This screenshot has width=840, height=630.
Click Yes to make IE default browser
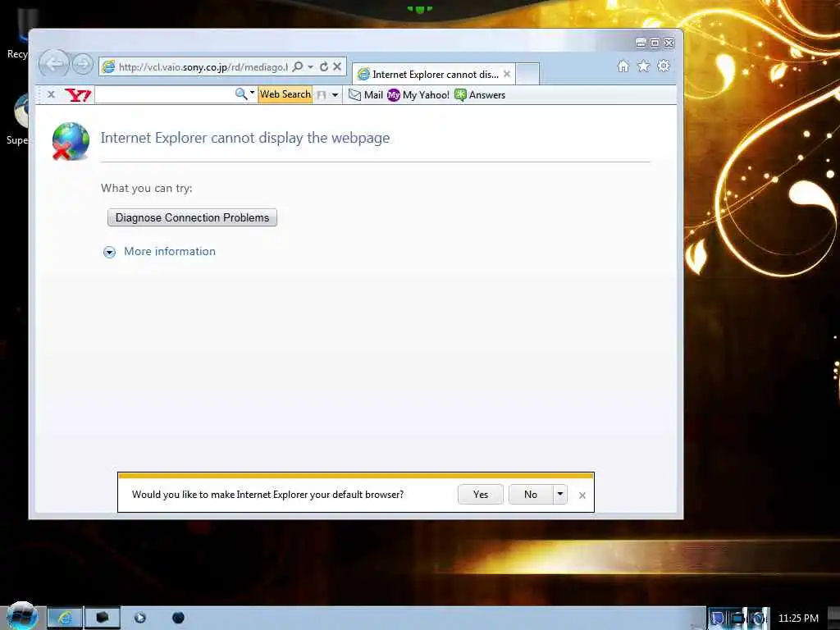point(481,494)
